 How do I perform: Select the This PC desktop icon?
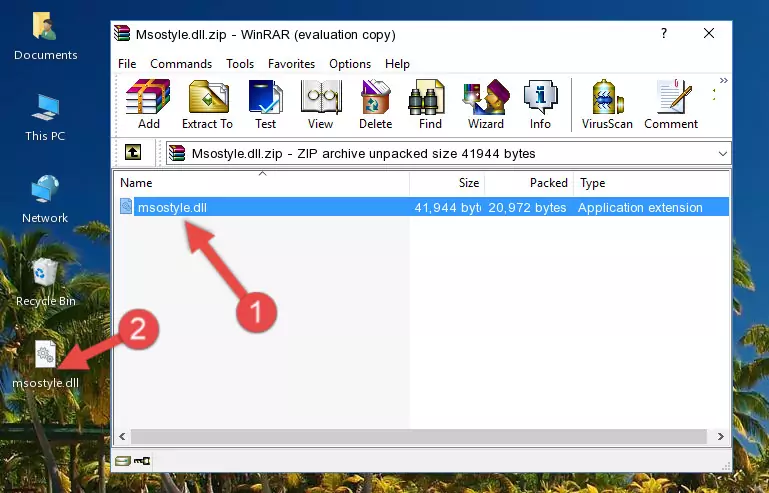click(x=45, y=118)
